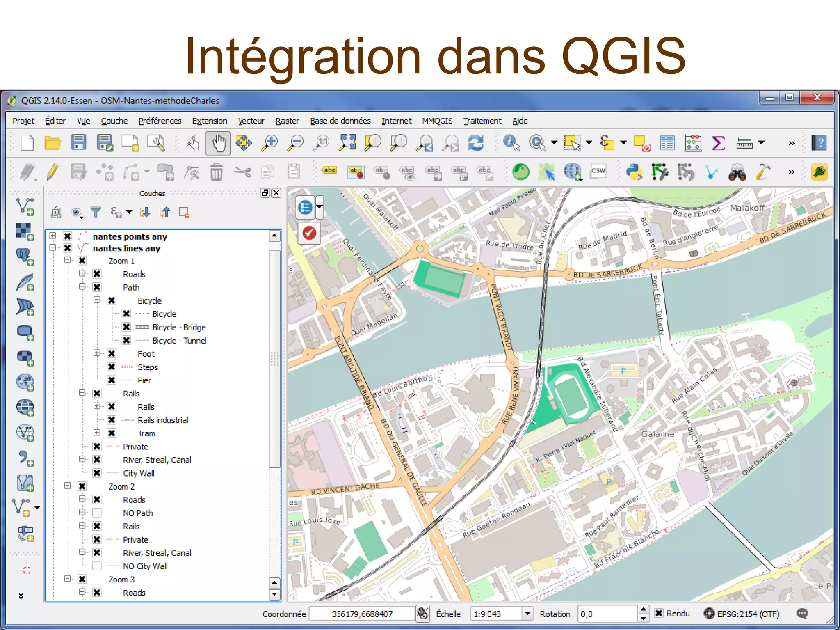Open the measure tool dropdown arrow

[x=762, y=143]
